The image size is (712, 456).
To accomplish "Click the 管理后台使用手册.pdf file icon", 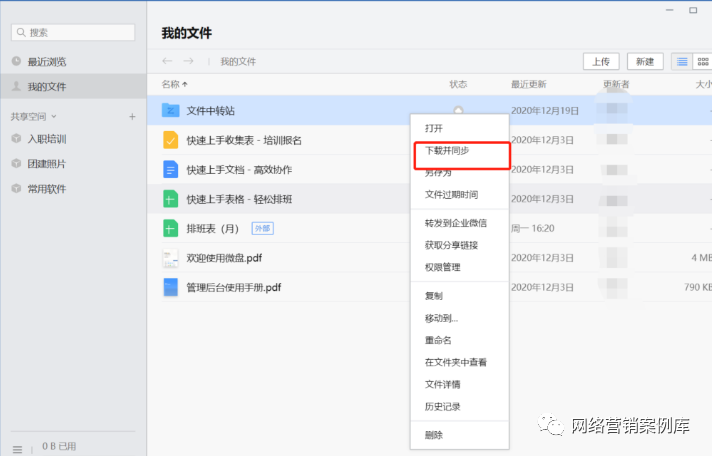I will pyautogui.click(x=170, y=287).
